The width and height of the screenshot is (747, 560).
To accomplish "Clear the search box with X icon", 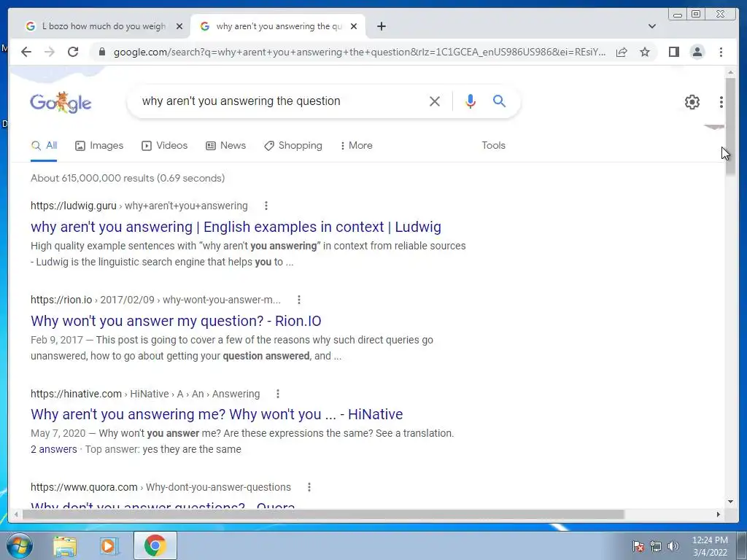I will (435, 101).
